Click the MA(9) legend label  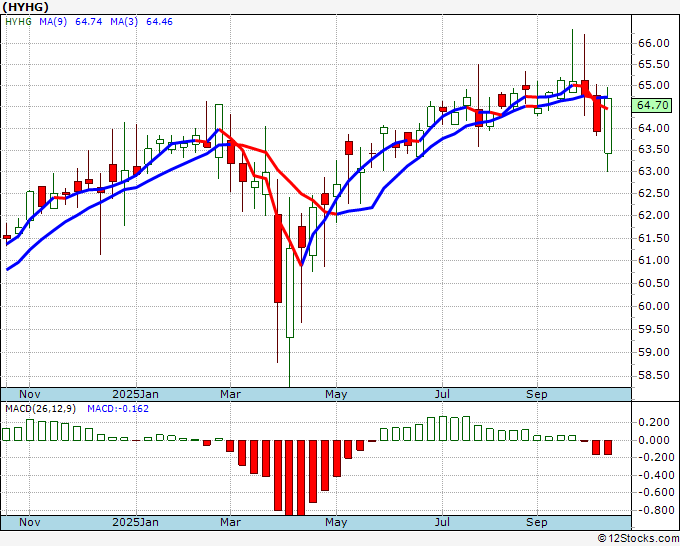53,22
